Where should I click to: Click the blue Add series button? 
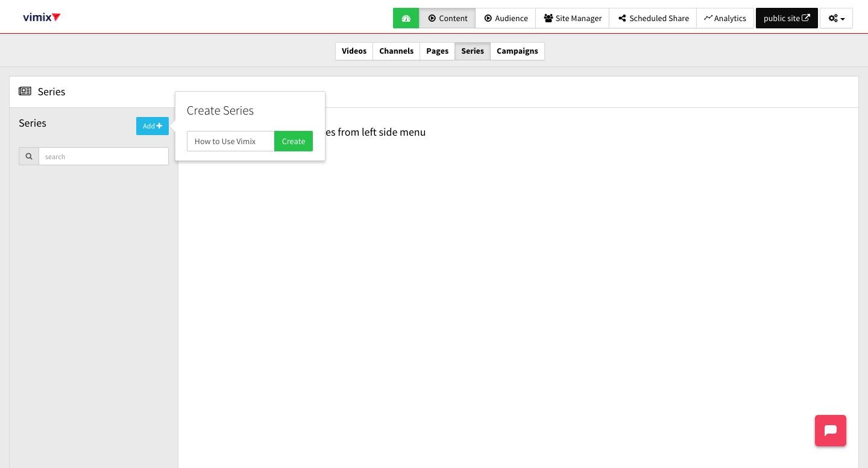[x=153, y=126]
